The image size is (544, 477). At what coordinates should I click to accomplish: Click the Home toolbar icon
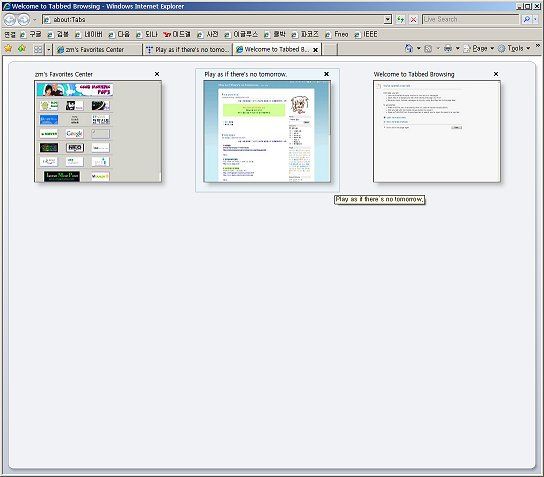pos(409,49)
